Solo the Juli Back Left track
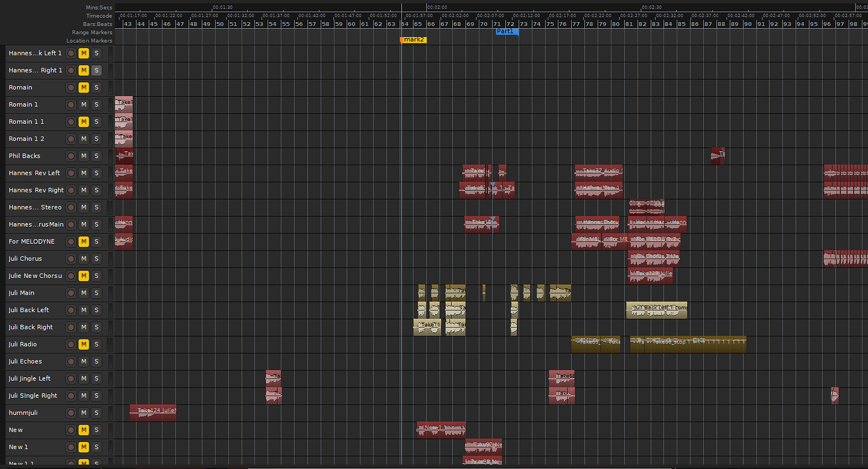868x469 pixels. [96, 310]
